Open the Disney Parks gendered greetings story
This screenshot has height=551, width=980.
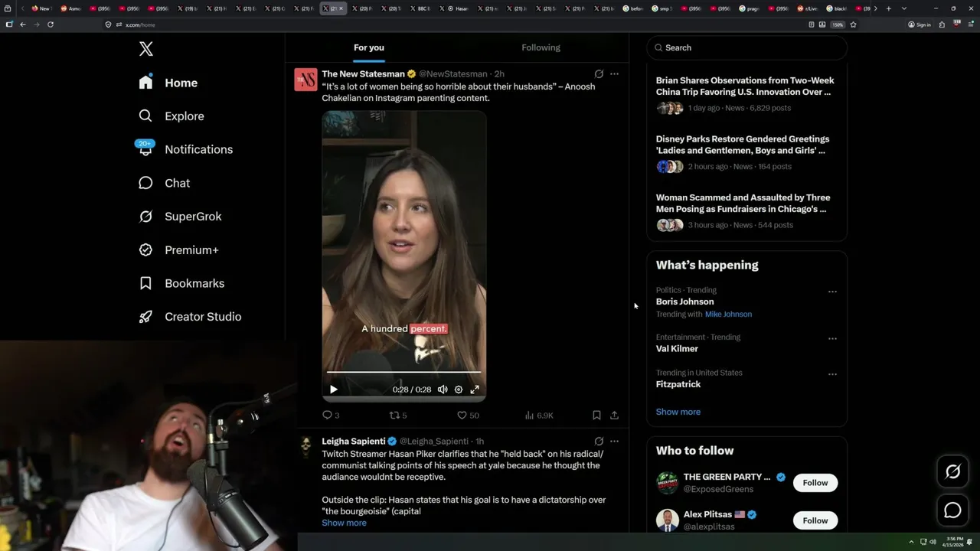click(x=743, y=145)
